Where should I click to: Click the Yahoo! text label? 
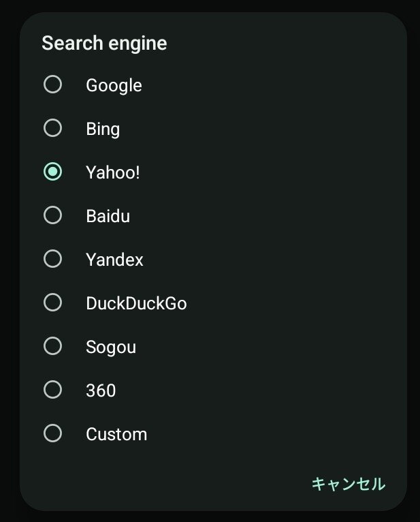tap(112, 172)
